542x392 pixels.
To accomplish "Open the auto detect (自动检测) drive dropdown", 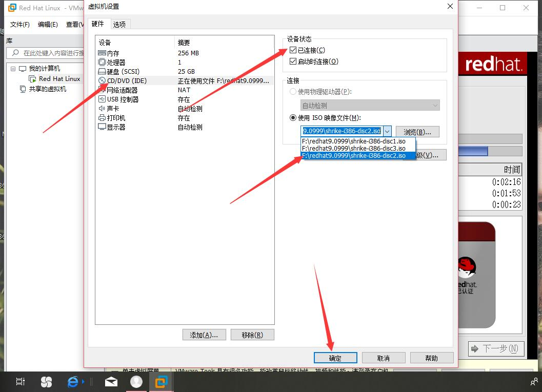I will click(x=370, y=106).
